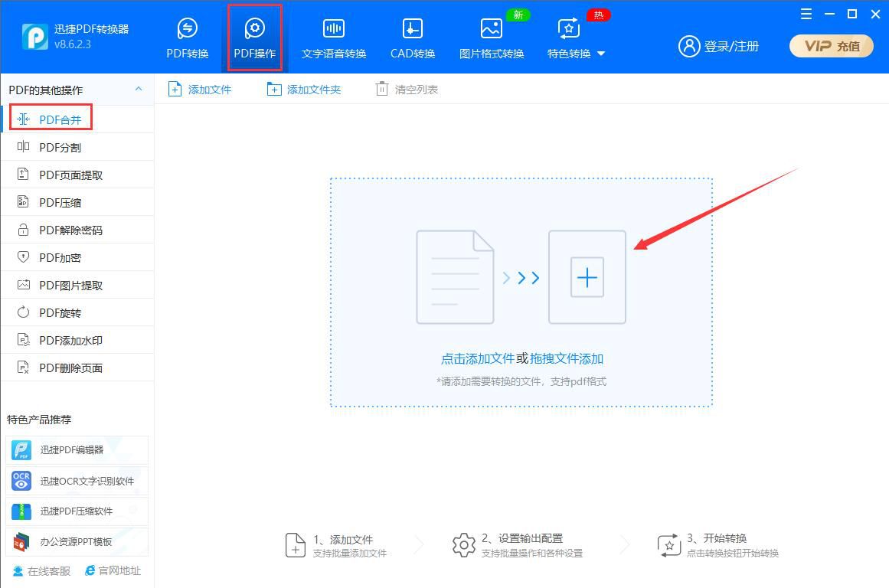
Task: Open the 登录/注册 link
Action: (731, 47)
